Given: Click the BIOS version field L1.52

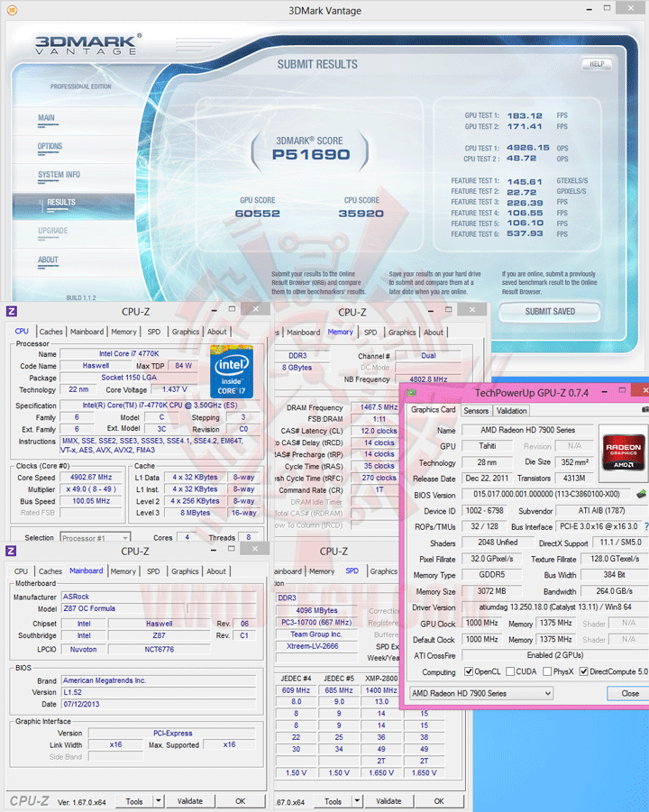Looking at the screenshot, I should [159, 692].
